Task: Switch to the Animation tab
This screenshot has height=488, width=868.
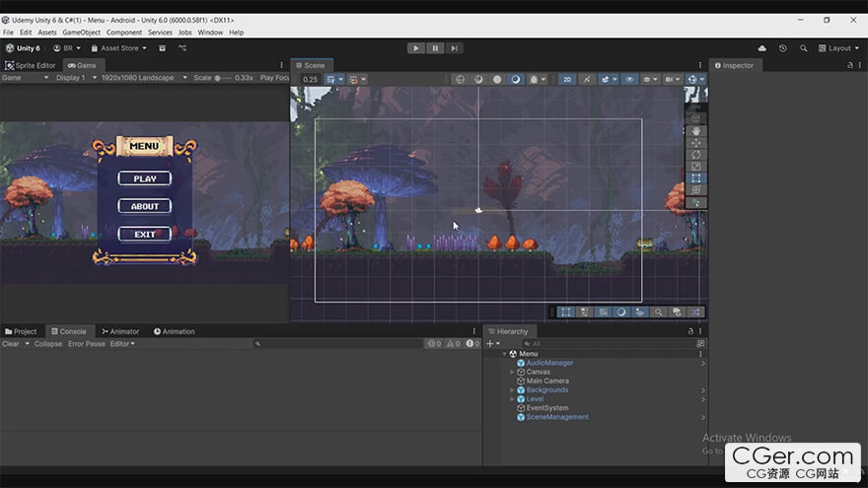Action: click(x=174, y=331)
